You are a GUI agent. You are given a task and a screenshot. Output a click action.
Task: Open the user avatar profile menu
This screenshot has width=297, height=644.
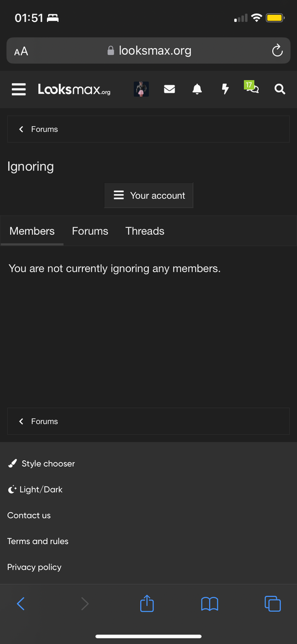(x=141, y=89)
